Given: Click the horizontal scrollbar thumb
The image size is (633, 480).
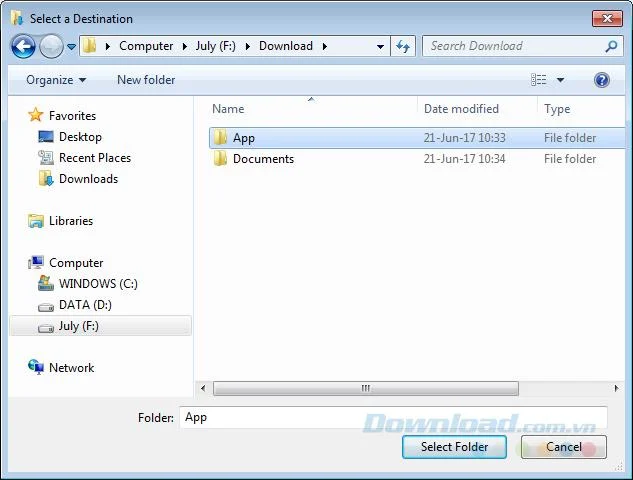Looking at the screenshot, I should pos(366,388).
